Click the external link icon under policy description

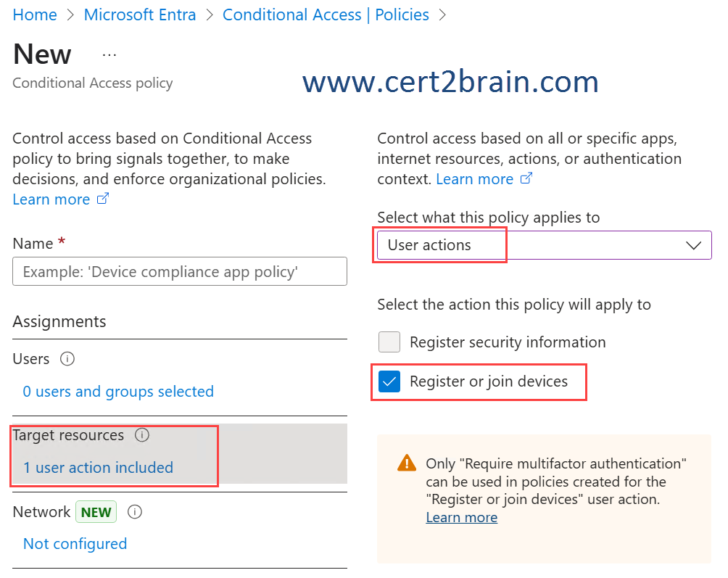pyautogui.click(x=103, y=199)
